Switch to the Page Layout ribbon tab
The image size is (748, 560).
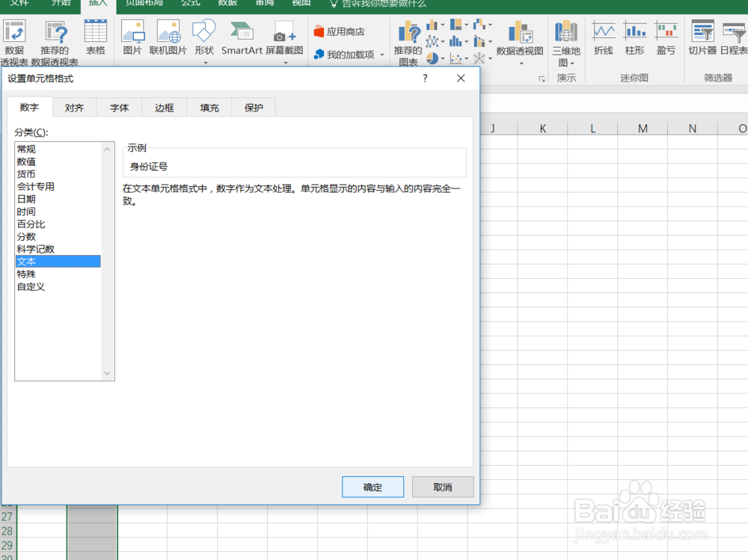(144, 3)
